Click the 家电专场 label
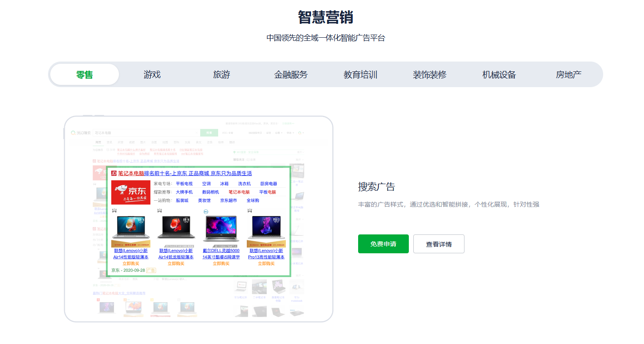 point(163,184)
